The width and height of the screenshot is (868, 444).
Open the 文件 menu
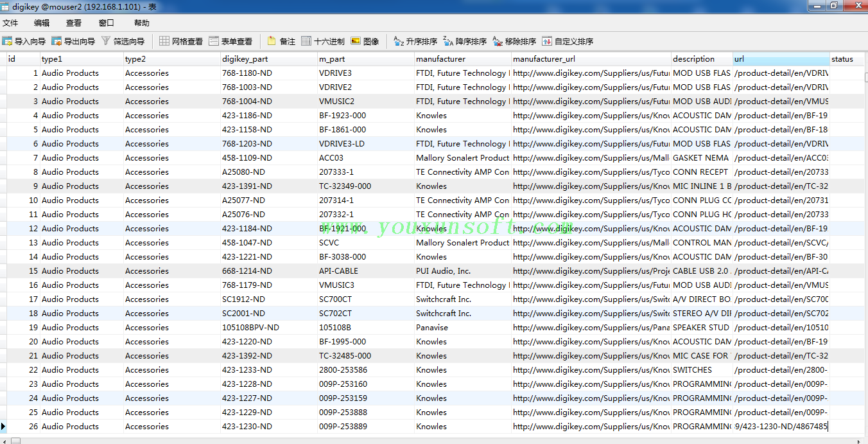(10, 22)
